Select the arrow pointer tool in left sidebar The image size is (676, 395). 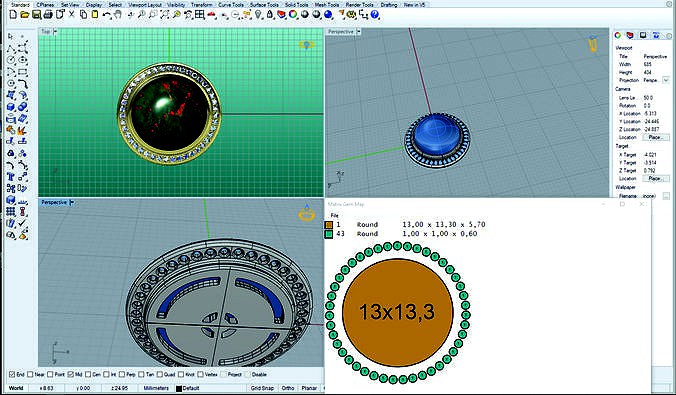pyautogui.click(x=11, y=37)
